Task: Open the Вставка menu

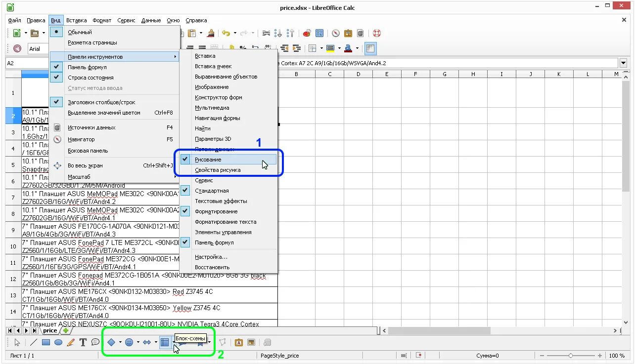Action: [x=76, y=20]
